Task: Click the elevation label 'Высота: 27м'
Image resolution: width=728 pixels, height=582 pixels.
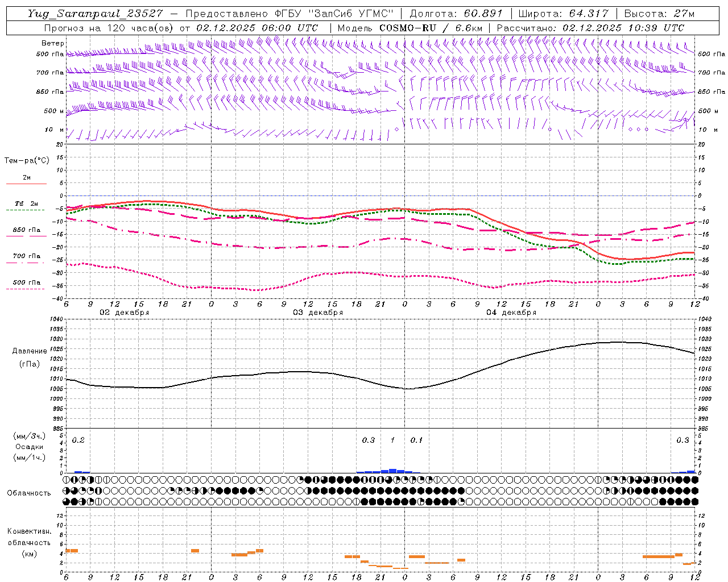Action: [659, 14]
